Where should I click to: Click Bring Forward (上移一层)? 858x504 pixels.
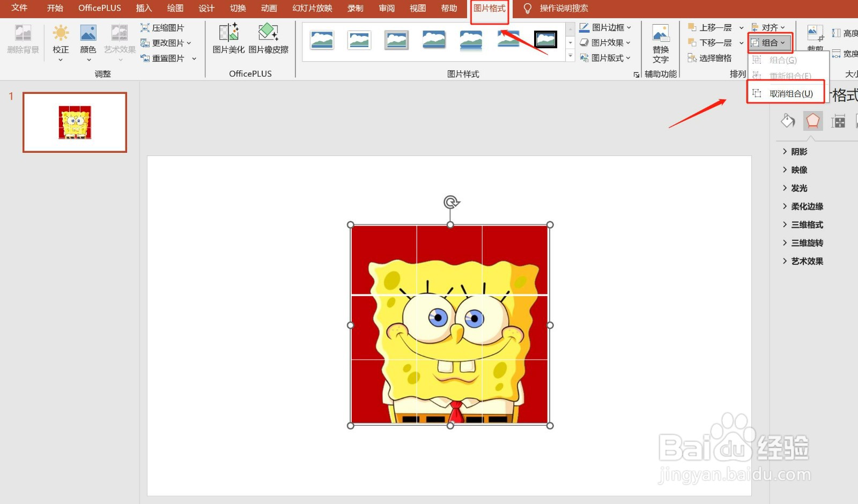710,27
